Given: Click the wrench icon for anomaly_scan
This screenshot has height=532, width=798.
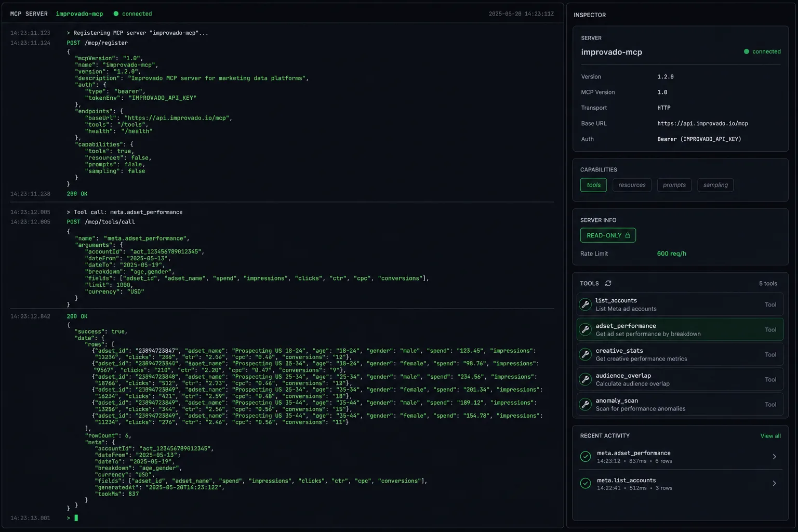Looking at the screenshot, I should pos(586,404).
